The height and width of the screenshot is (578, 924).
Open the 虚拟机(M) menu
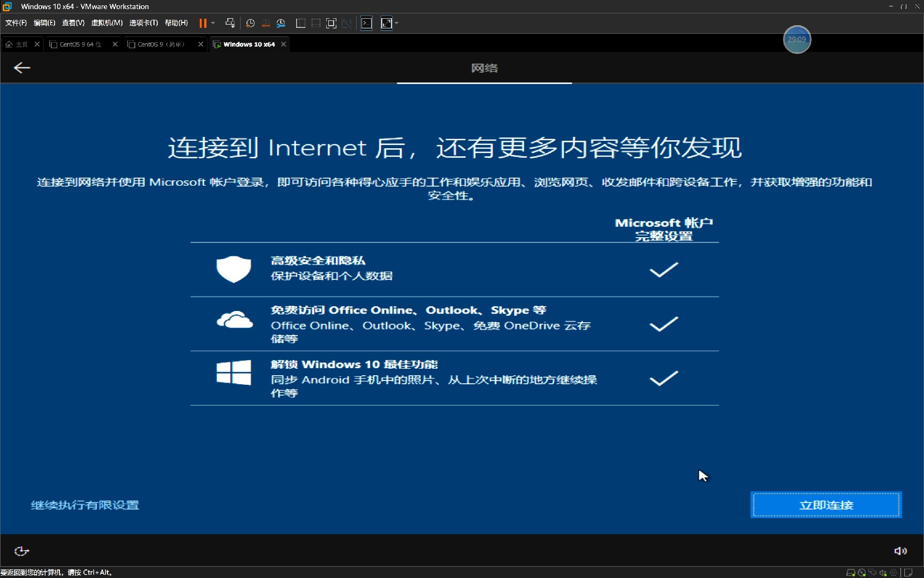coord(106,23)
